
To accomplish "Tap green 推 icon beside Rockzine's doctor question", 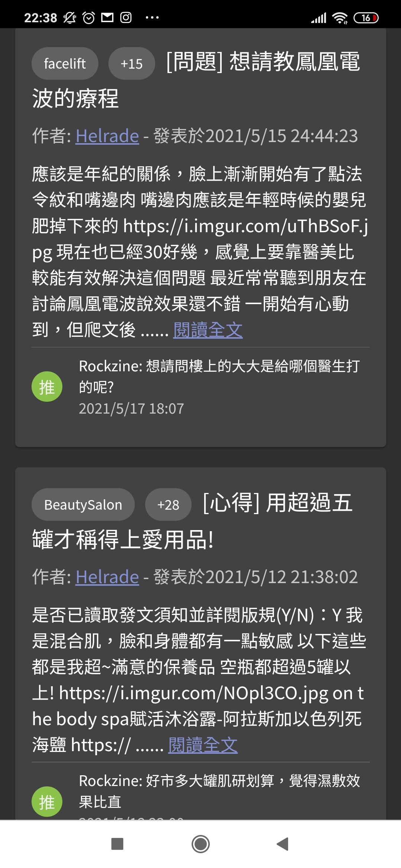I will click(x=47, y=387).
